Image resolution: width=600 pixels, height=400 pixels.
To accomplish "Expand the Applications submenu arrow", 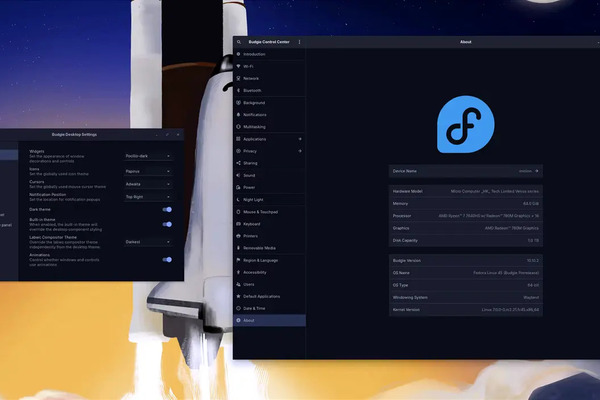I will (300, 139).
